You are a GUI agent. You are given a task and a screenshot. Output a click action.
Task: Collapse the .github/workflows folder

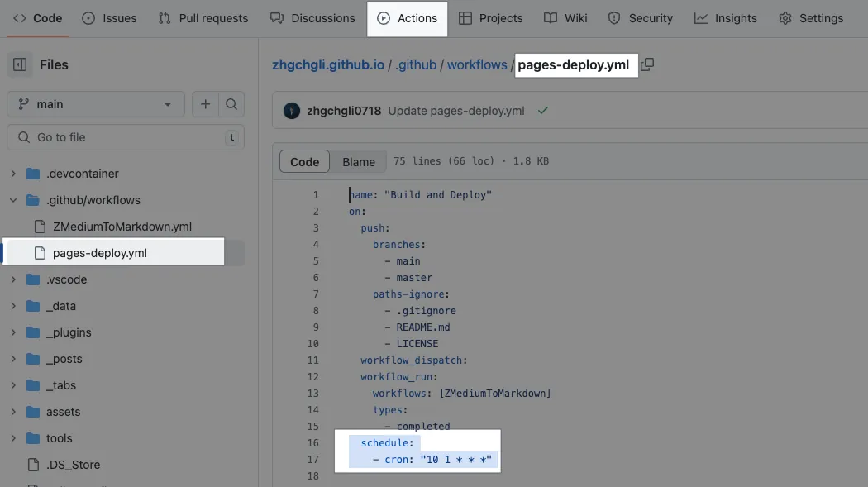coord(13,200)
